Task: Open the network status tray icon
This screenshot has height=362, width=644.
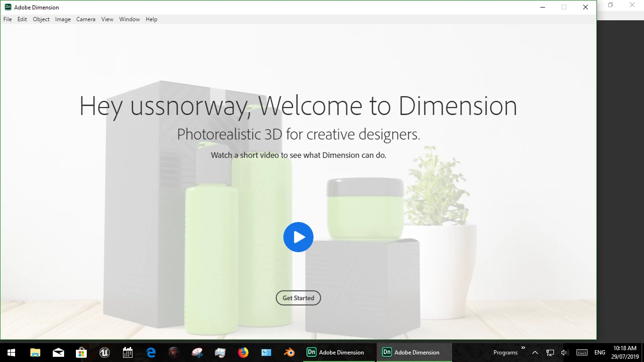Action: [550, 353]
